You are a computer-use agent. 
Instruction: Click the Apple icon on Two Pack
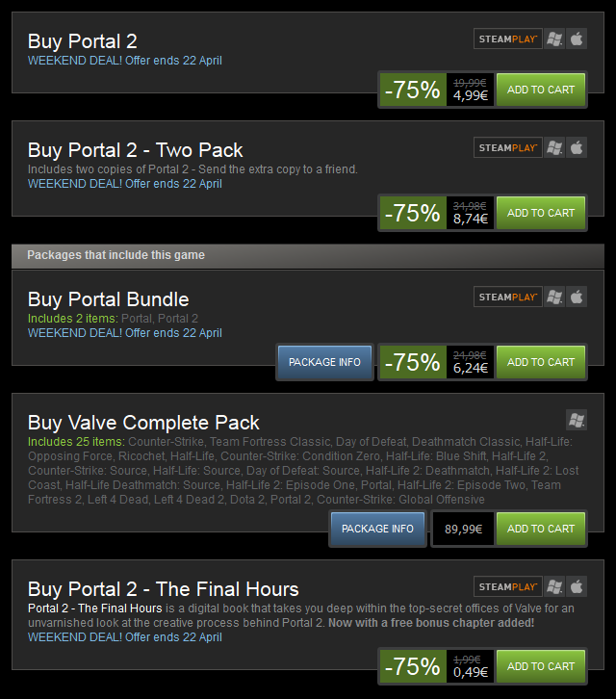(577, 147)
